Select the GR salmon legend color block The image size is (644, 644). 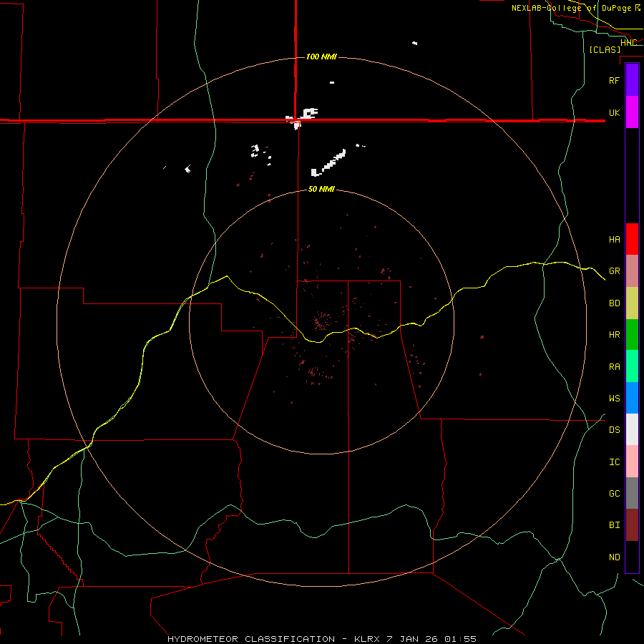(632, 271)
